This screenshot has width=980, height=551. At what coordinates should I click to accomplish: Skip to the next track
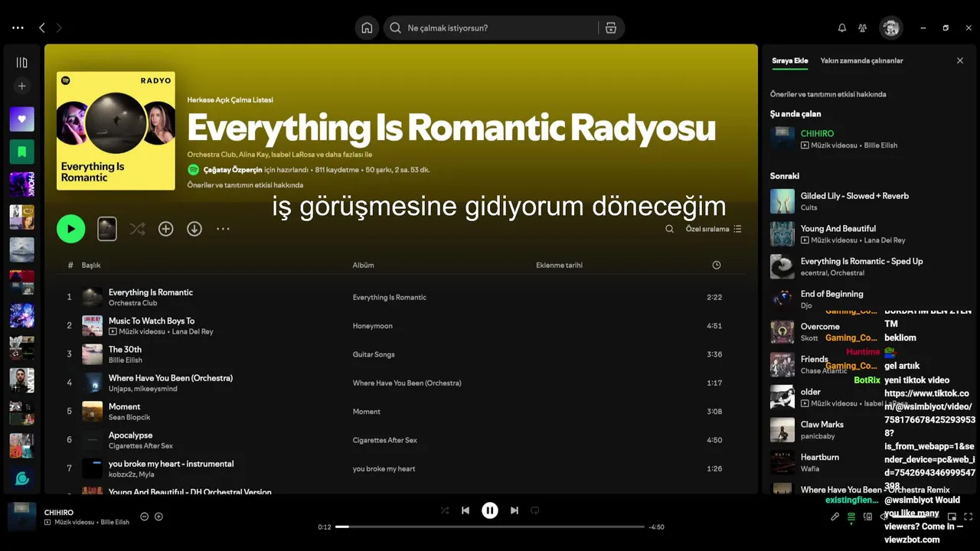(514, 510)
